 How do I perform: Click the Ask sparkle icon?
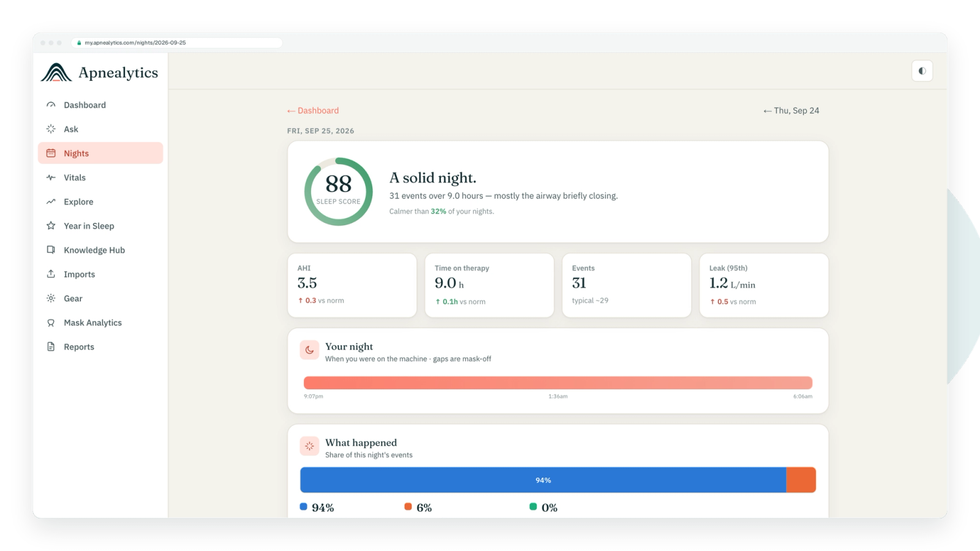point(51,129)
